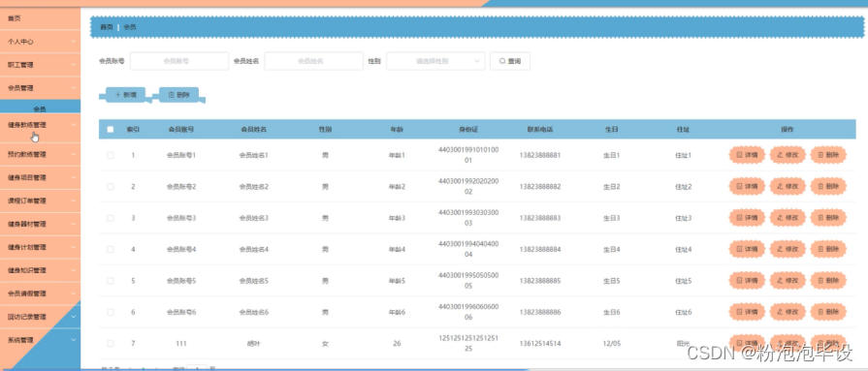Image resolution: width=868 pixels, height=371 pixels.
Task: Expand 回访记录管理 using its chevron
Action: [x=73, y=317]
